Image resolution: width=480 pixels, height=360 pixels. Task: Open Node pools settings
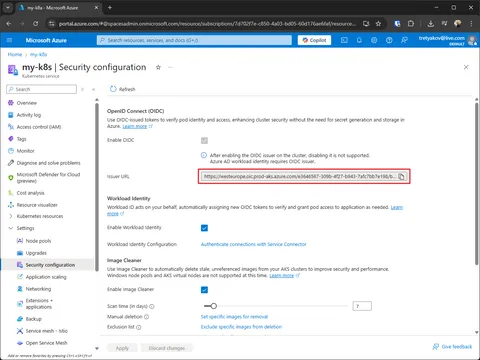[38, 241]
